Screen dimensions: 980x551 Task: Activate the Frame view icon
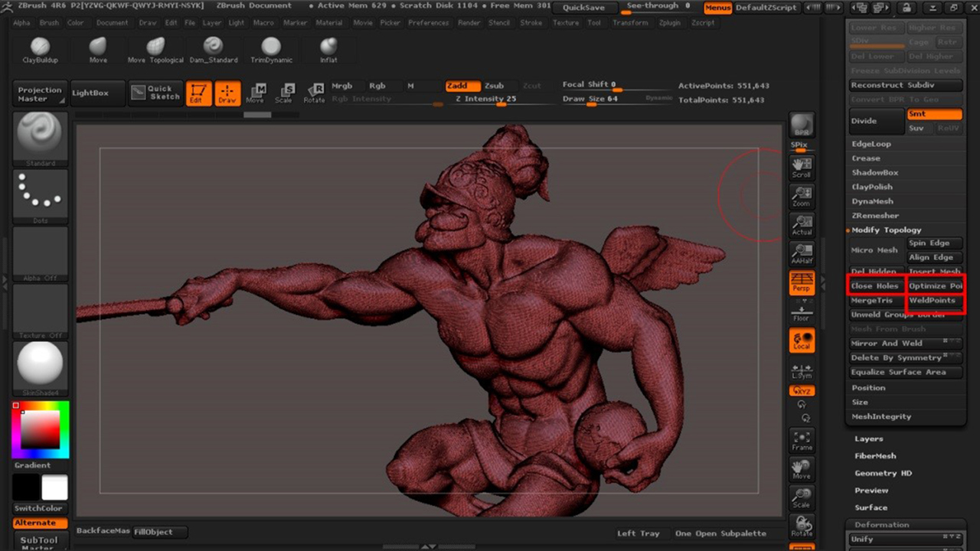pyautogui.click(x=802, y=440)
